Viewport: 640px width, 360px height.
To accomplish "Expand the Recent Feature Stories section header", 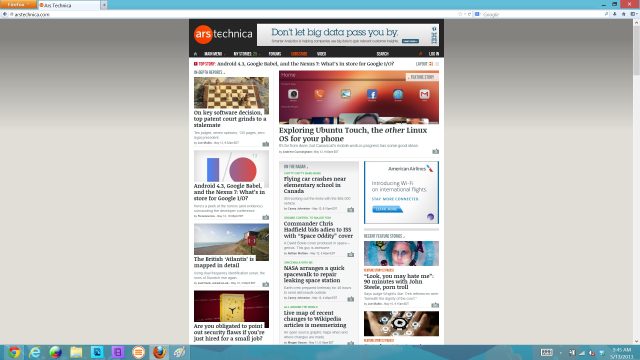I will 384,236.
